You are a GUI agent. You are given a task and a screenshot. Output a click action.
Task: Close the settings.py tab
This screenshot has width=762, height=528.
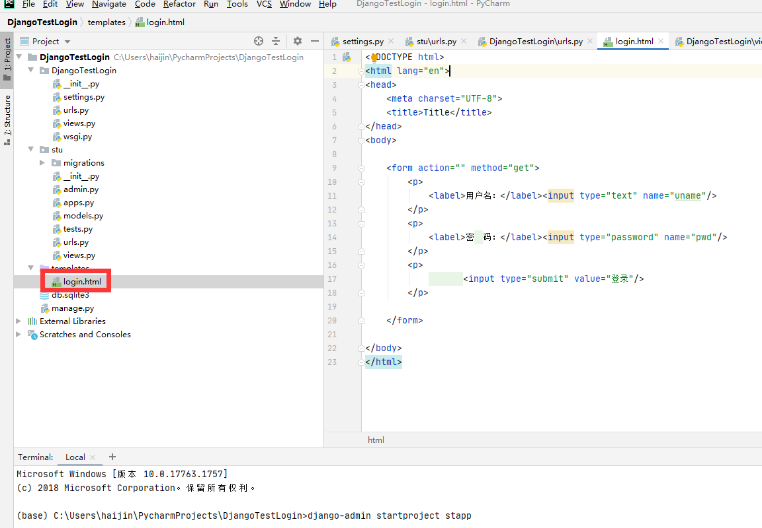pyautogui.click(x=391, y=41)
